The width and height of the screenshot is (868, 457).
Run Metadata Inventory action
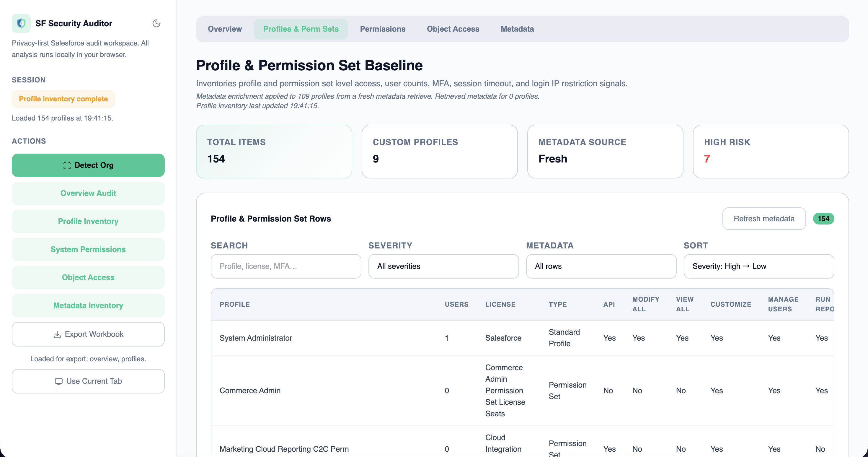coord(88,305)
